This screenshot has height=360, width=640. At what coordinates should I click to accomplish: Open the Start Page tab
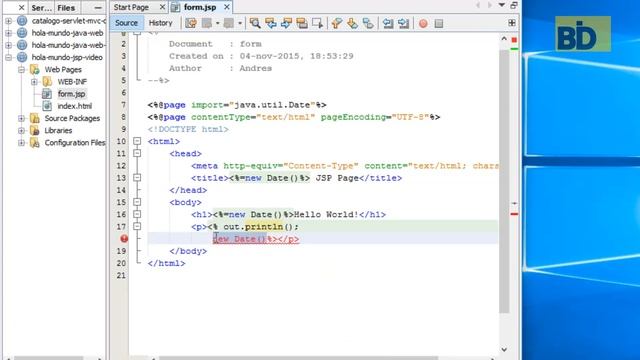131,7
